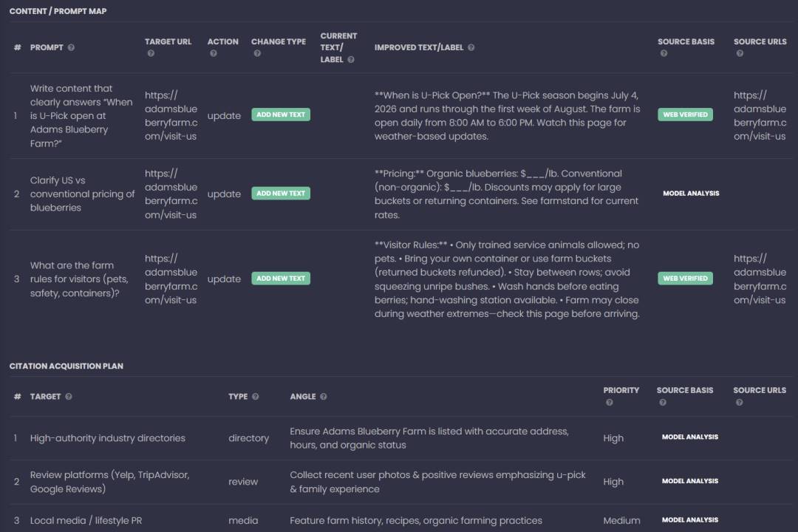
Task: Open source URL link for visitor rules row
Action: click(760, 279)
